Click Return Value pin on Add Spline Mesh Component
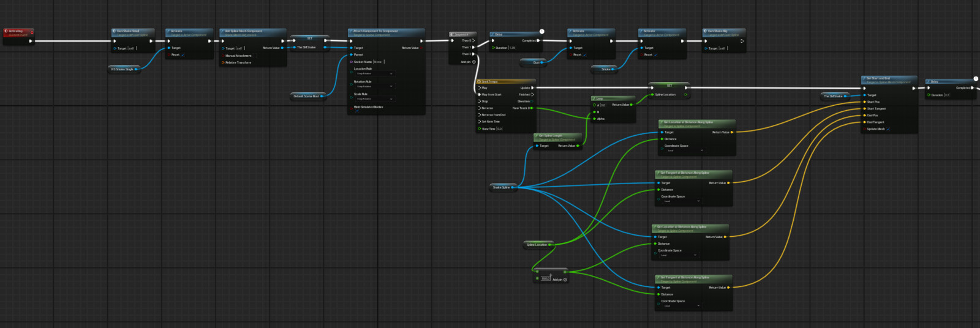Image resolution: width=980 pixels, height=328 pixels. pos(282,48)
